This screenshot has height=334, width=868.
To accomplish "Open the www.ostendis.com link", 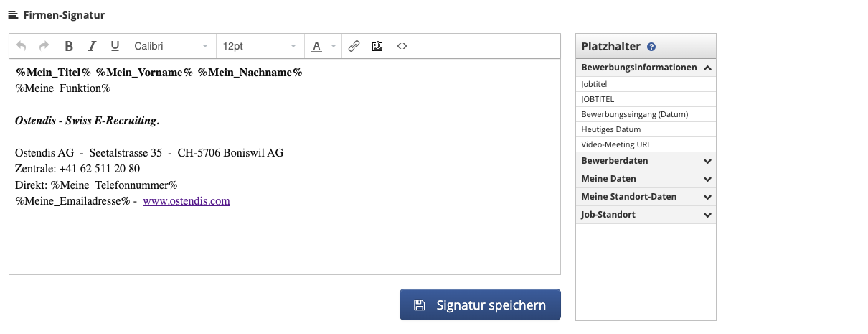I will point(187,201).
